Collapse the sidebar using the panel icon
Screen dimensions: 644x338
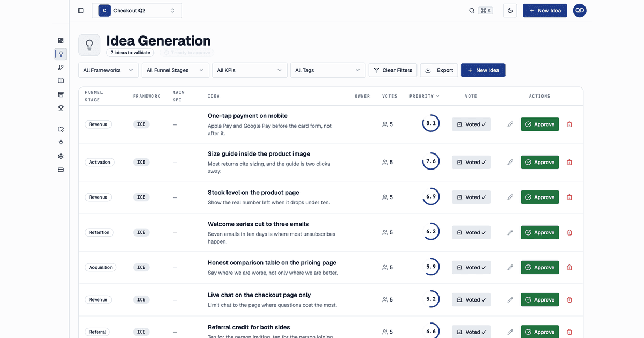tap(80, 10)
